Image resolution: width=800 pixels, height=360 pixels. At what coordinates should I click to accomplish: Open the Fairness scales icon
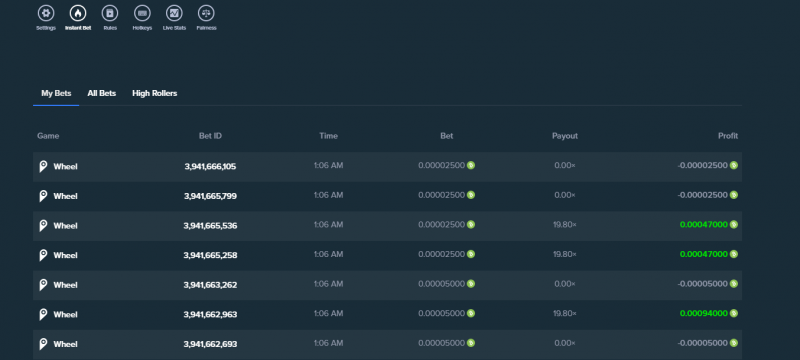[x=206, y=13]
